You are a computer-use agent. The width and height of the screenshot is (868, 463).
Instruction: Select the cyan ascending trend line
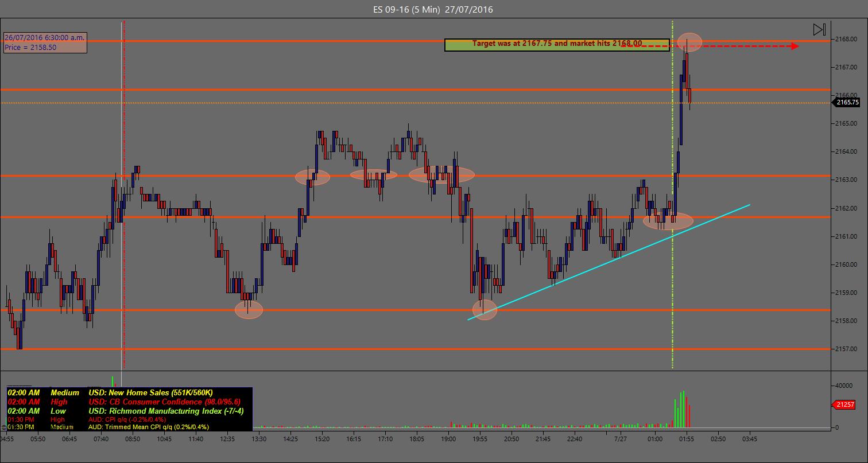pyautogui.click(x=609, y=262)
